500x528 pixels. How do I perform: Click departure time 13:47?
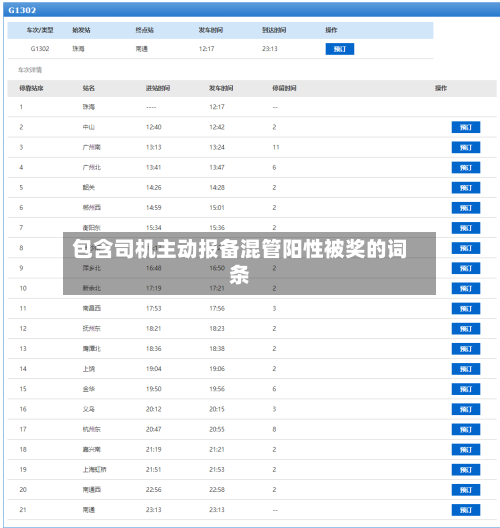point(217,168)
